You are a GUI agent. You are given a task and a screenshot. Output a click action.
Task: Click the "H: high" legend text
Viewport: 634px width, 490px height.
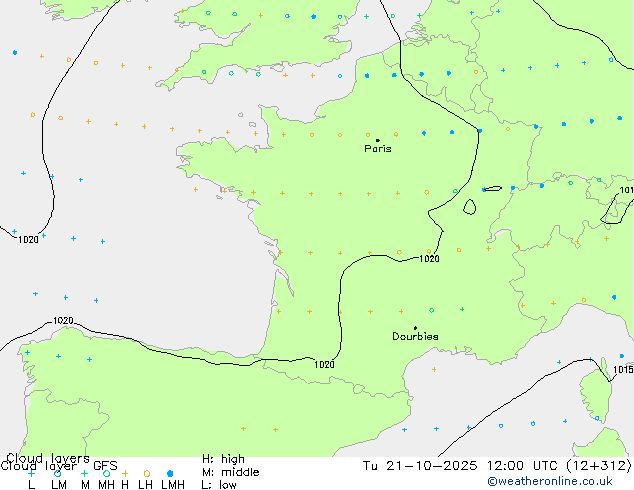point(223,459)
